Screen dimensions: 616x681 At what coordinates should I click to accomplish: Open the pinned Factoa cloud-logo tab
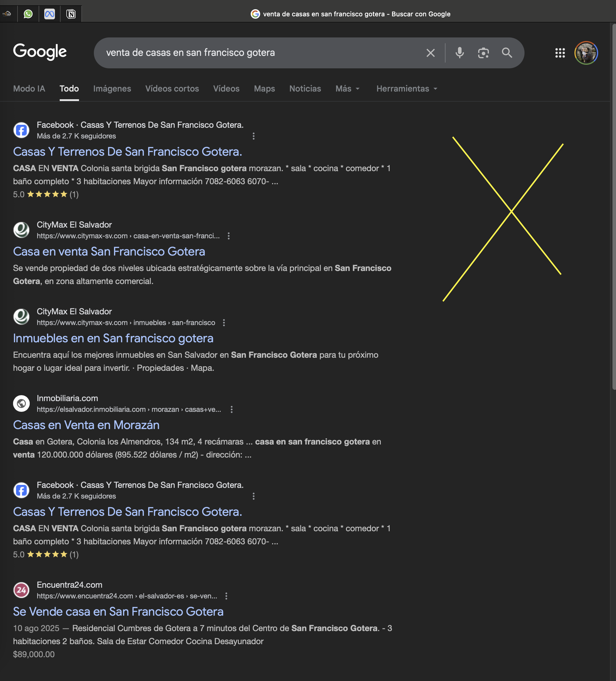(7, 14)
